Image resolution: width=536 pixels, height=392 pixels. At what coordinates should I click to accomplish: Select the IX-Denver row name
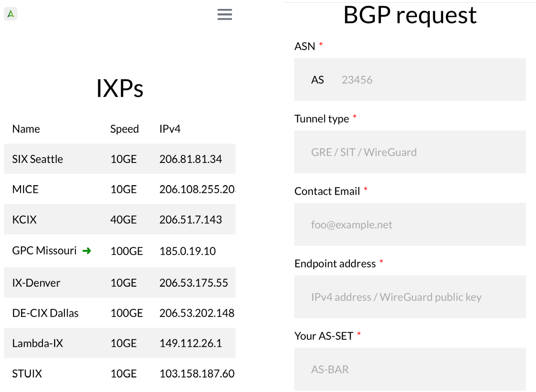(x=36, y=283)
